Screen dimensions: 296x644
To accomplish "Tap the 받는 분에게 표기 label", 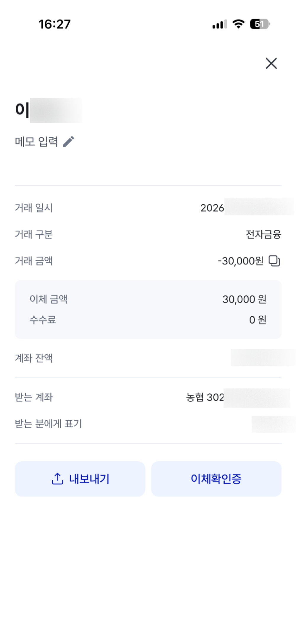I will [x=49, y=424].
